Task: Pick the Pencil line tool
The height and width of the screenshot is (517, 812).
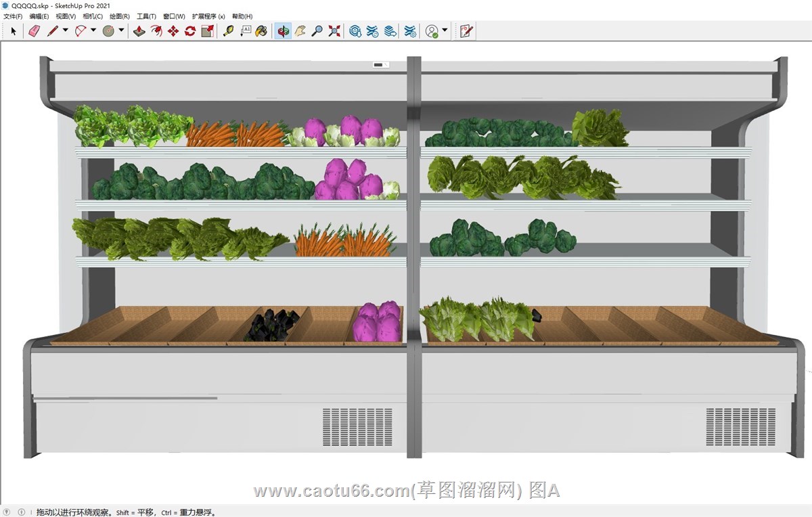Action: click(x=52, y=31)
